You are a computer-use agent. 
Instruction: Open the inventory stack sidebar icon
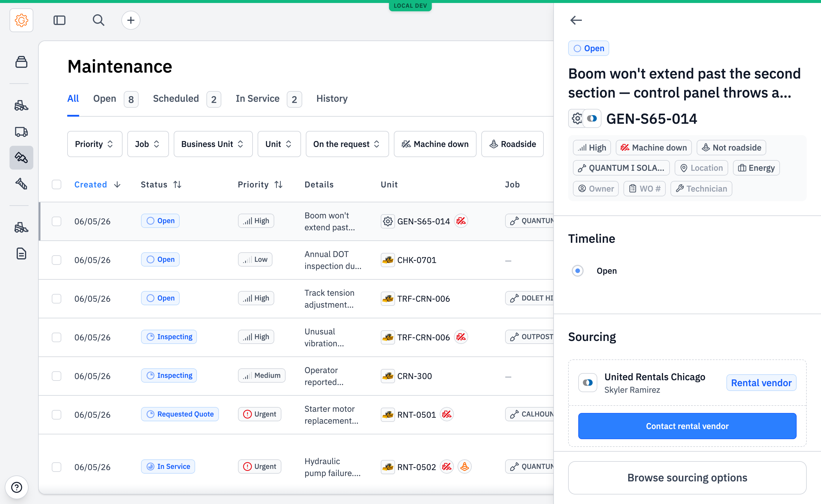pos(21,62)
